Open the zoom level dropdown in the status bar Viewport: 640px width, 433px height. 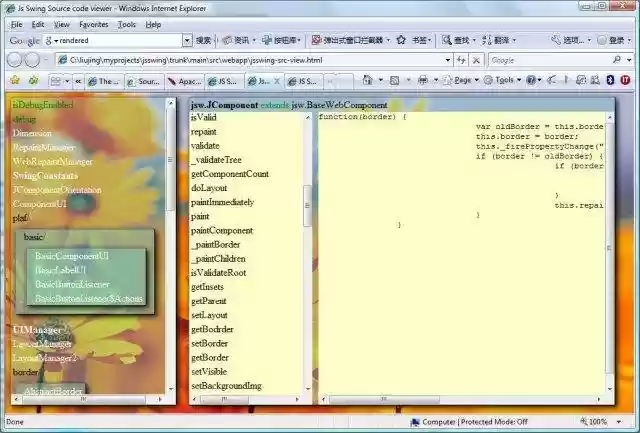(619, 422)
